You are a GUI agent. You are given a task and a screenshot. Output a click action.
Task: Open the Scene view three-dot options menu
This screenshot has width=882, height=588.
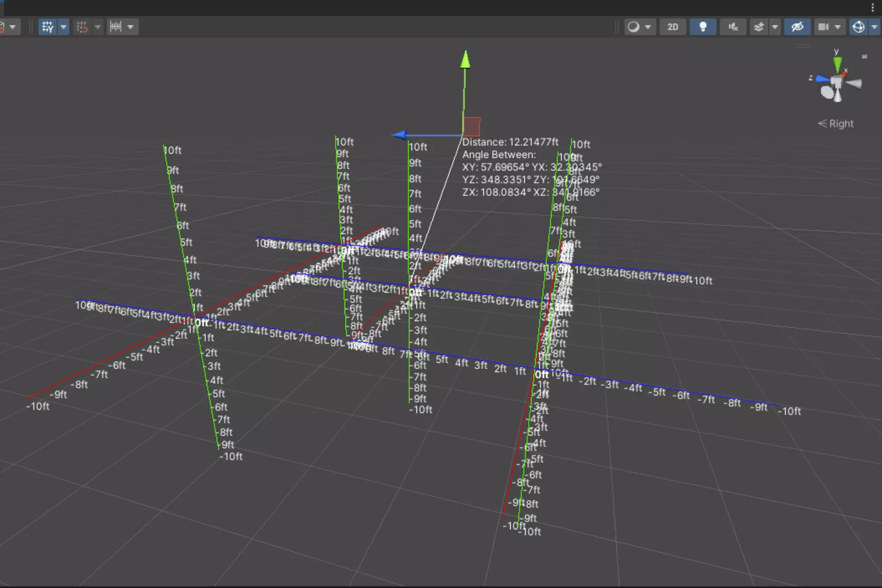873,7
